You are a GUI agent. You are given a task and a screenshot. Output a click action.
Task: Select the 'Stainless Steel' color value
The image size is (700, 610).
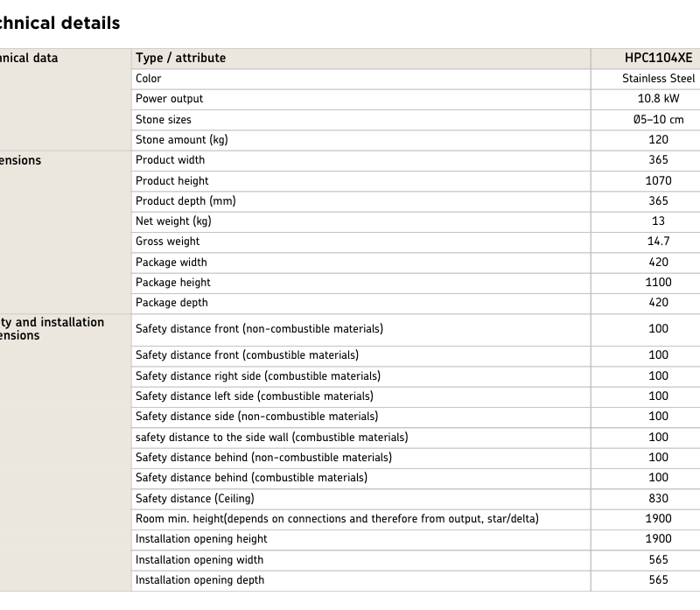tap(658, 79)
